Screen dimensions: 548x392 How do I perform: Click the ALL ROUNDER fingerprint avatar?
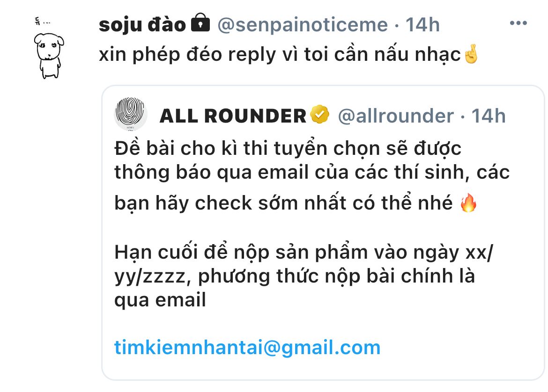pyautogui.click(x=130, y=114)
